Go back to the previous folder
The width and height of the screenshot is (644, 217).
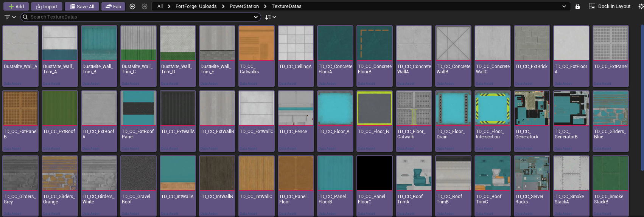coord(132,6)
